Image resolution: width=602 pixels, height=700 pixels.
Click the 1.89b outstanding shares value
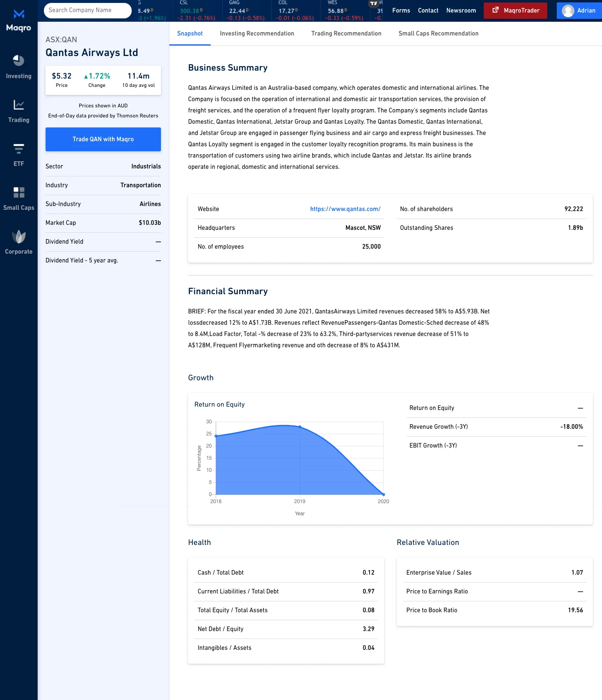pos(575,228)
